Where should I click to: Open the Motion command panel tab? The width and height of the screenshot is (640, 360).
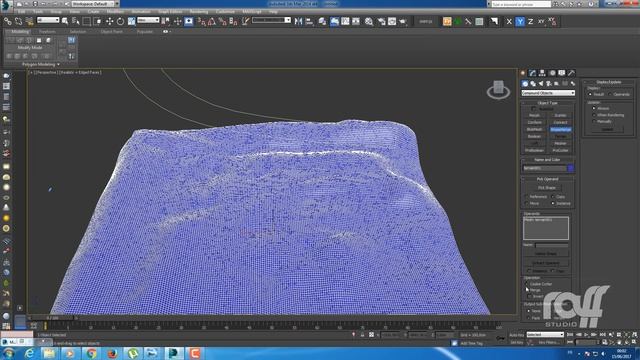[552, 73]
